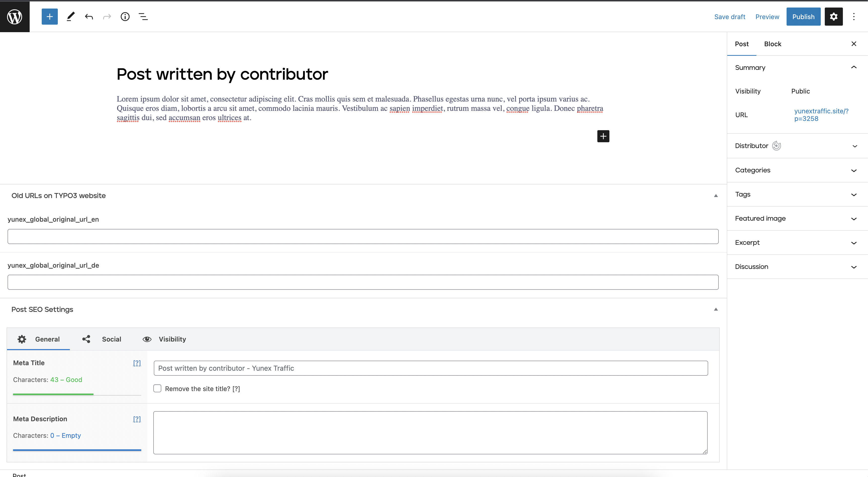Click the Meta Description text area
This screenshot has width=868, height=477.
pyautogui.click(x=430, y=432)
